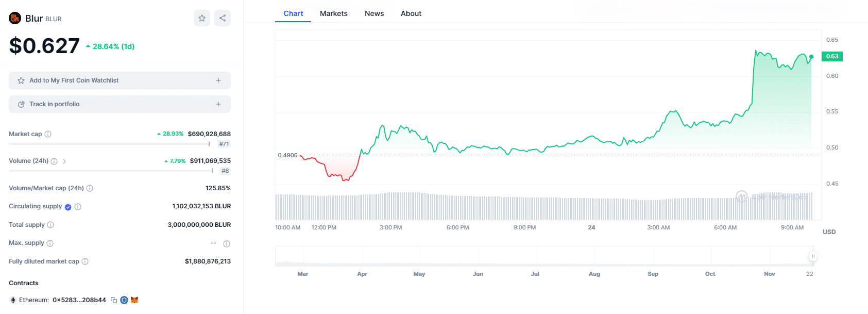This screenshot has width=868, height=314.
Task: Click the Market cap info icon
Action: [48, 134]
